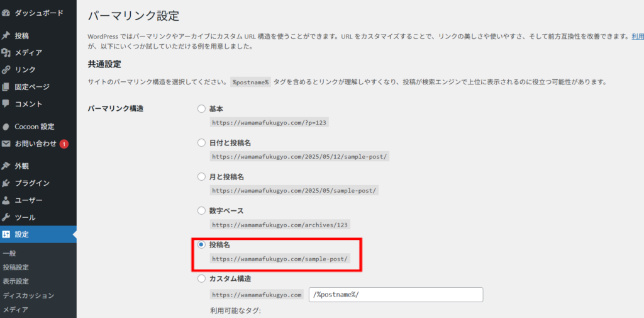
Task: Click the URL wamamafukugyo.com/sample-post/ under 投稿名
Action: pos(280,259)
